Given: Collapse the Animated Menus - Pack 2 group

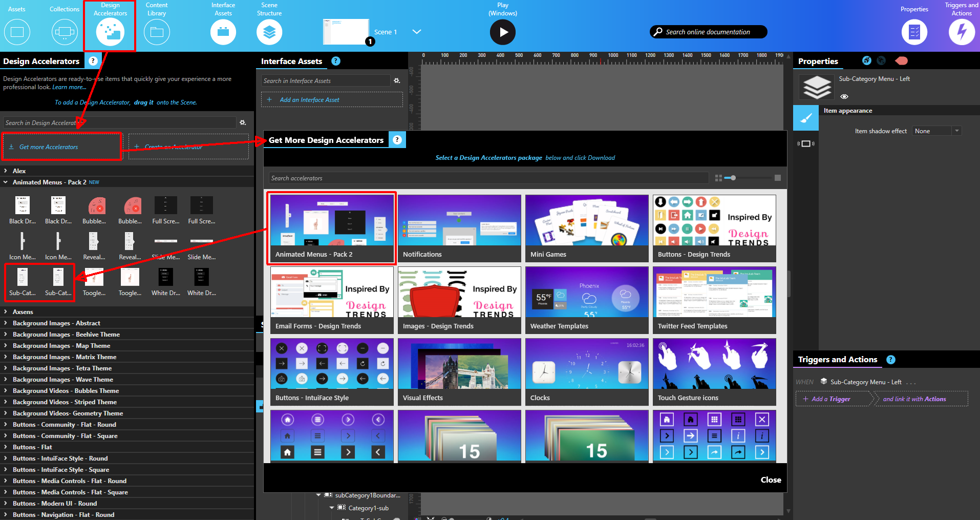Looking at the screenshot, I should click(x=6, y=182).
